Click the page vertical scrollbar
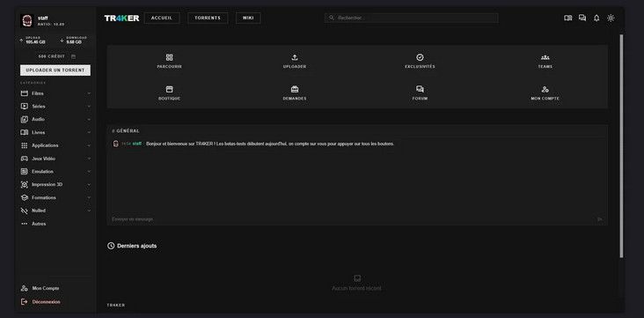 point(621,146)
